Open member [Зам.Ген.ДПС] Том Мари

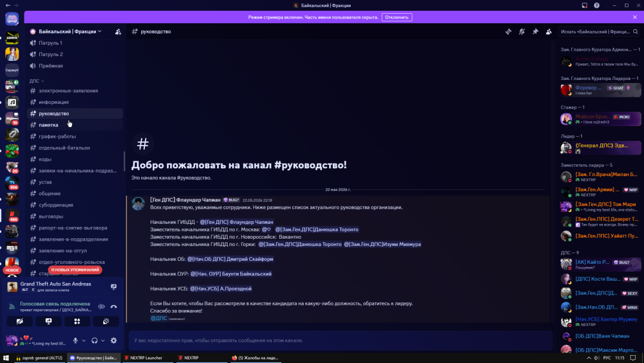[600, 207]
